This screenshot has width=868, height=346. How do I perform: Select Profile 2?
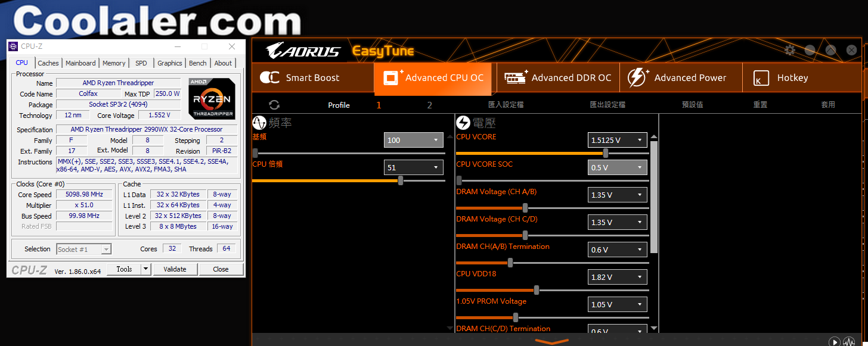(x=429, y=105)
